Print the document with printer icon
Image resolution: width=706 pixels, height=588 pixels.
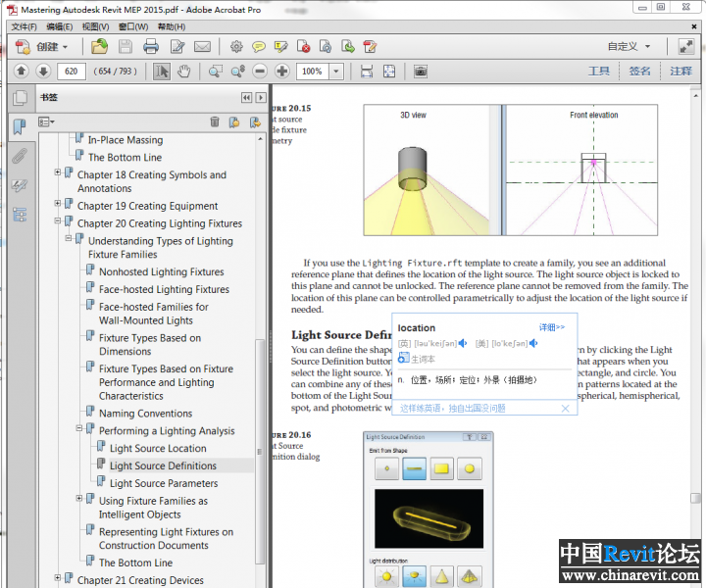(151, 46)
